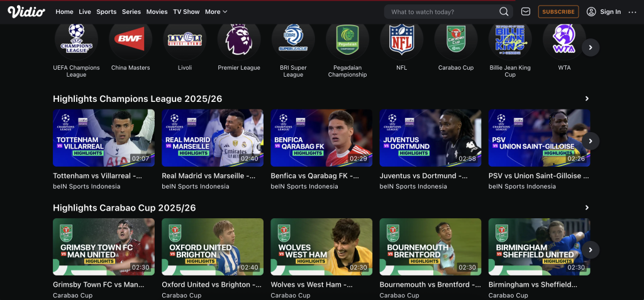Play PSV vs Union Saint-Gilloise thumbnail
Screen dimensions: 644x300
click(x=539, y=138)
